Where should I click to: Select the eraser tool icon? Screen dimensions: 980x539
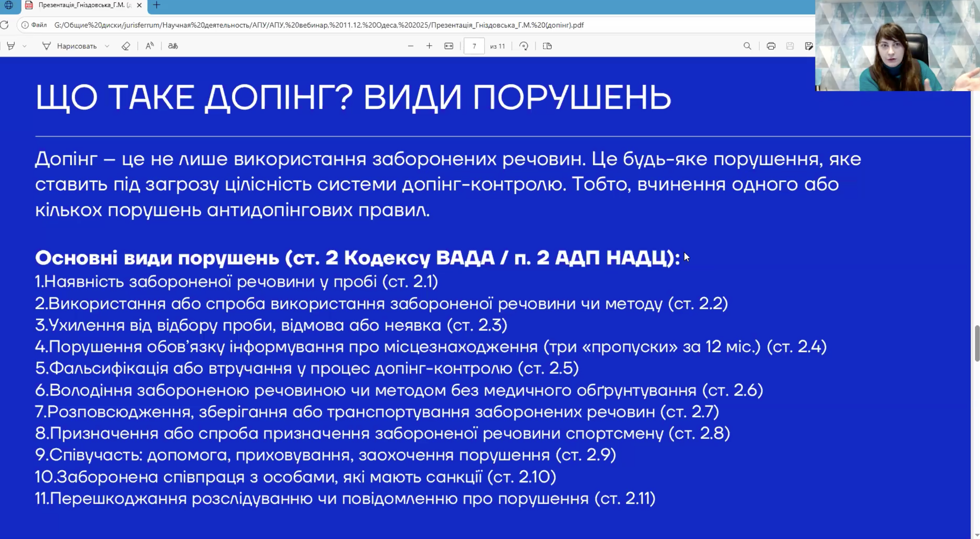[x=126, y=46]
